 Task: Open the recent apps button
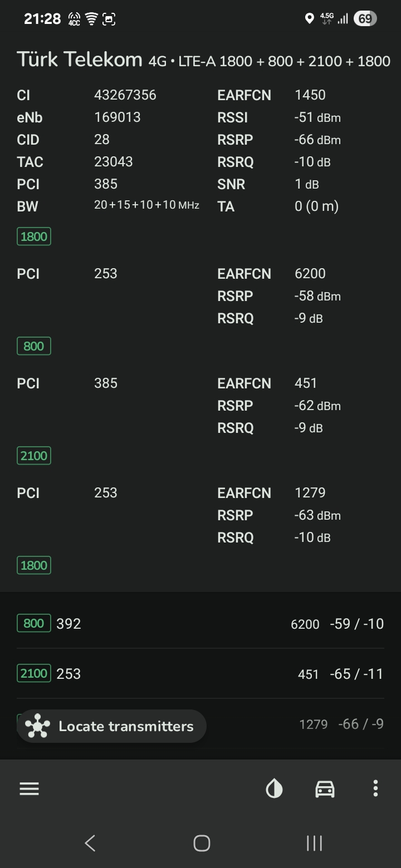point(314,843)
